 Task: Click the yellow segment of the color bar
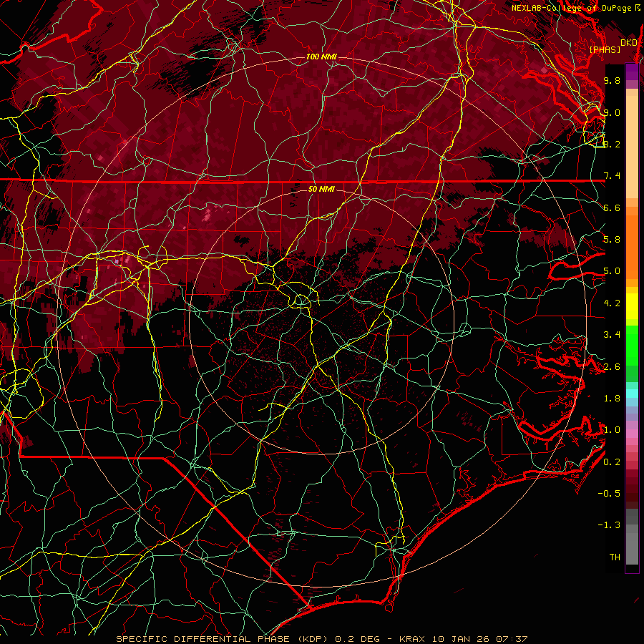coord(632,306)
